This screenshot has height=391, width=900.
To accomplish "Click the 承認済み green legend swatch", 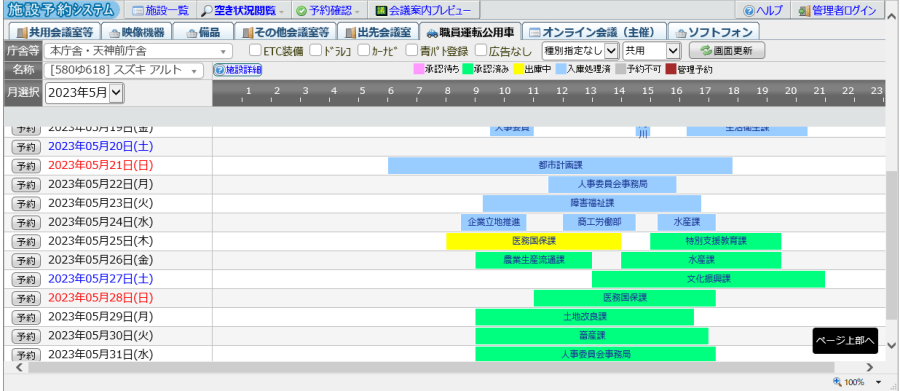I will pos(469,70).
